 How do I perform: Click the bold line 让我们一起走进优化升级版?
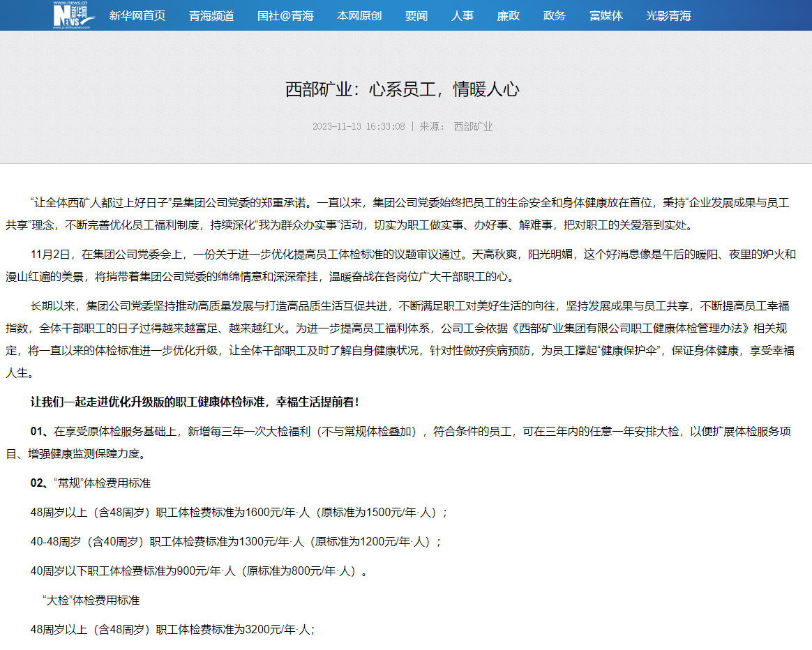tap(195, 402)
